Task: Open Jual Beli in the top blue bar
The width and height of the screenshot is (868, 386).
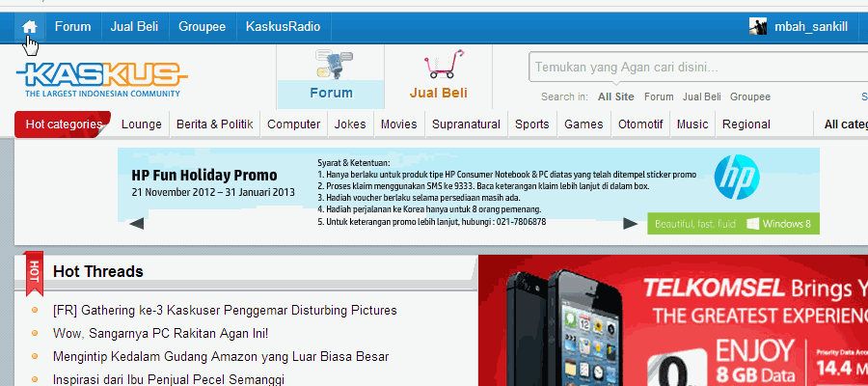Action: pos(134,27)
